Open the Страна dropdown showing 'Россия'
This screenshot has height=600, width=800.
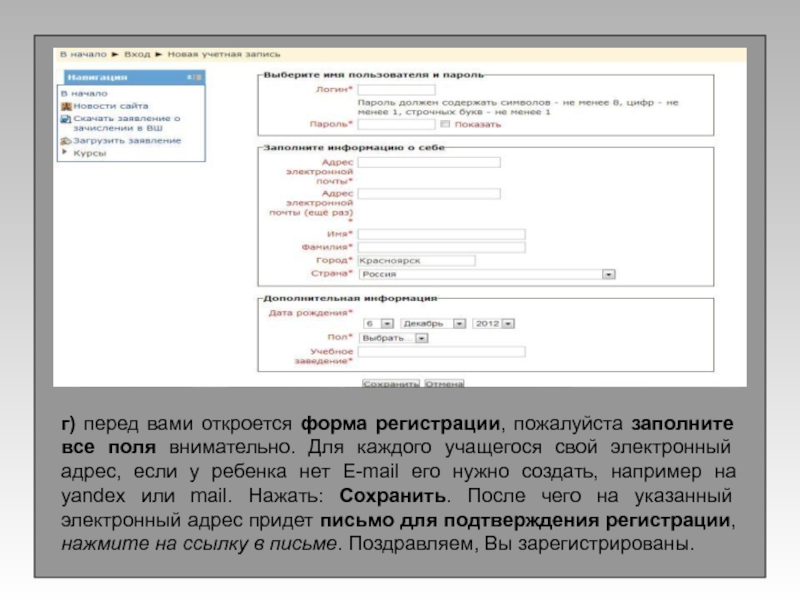coord(487,274)
